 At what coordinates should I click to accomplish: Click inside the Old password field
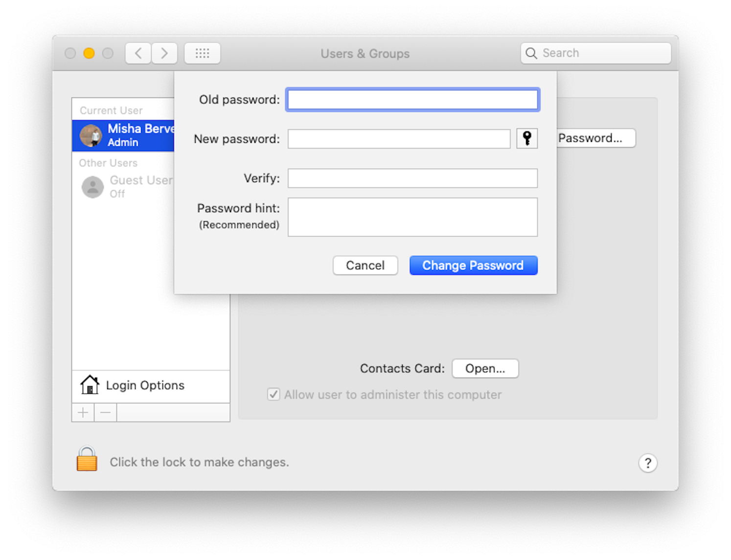412,99
